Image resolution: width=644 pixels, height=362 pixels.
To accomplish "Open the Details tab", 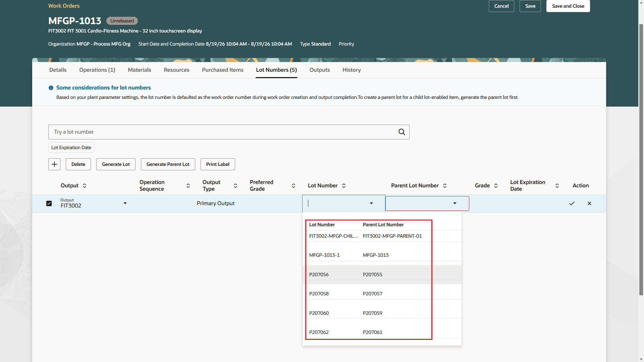I will click(x=58, y=70).
